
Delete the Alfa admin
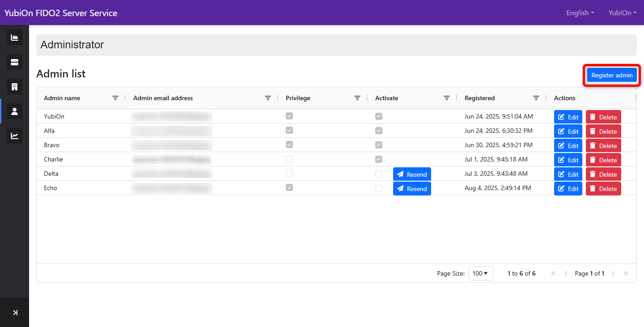click(x=603, y=132)
